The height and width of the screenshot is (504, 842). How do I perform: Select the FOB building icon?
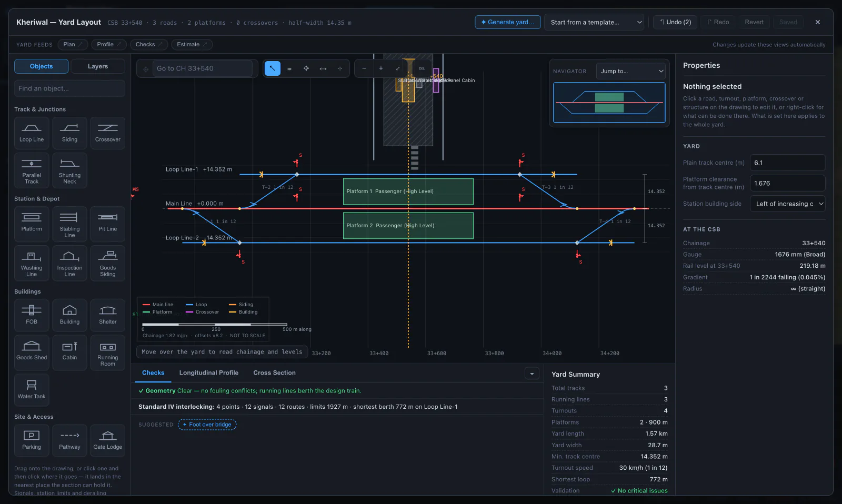[x=32, y=315]
